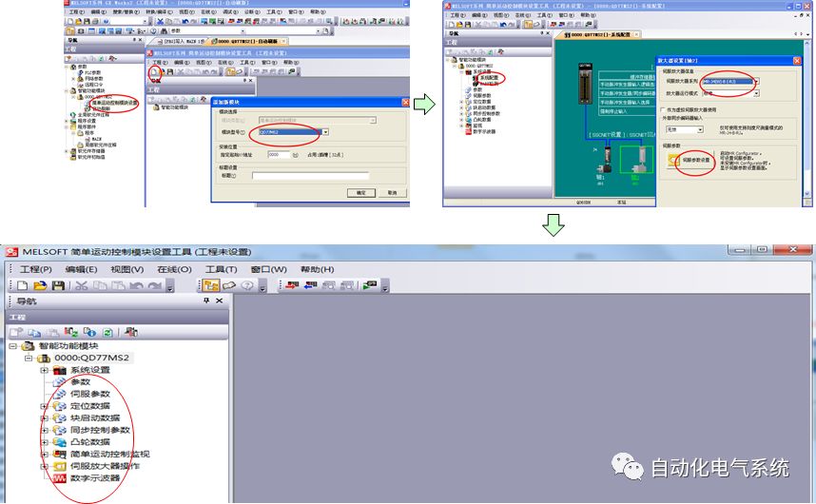Click the Open project folder icon
The image size is (816, 504).
39,285
